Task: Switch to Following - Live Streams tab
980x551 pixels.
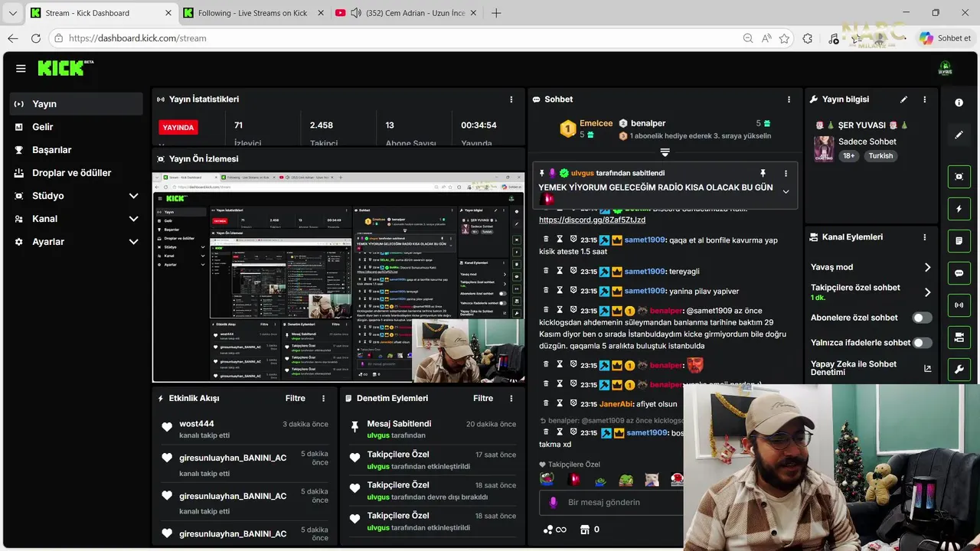Action: 253,13
